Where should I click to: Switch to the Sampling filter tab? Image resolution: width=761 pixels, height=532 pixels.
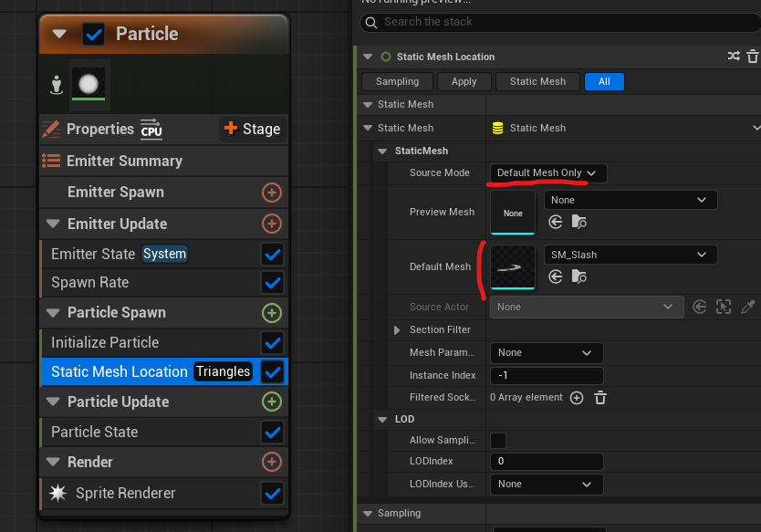pyautogui.click(x=397, y=81)
